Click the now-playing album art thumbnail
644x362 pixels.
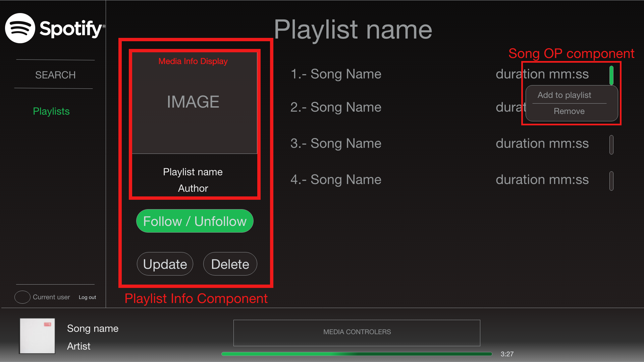(37, 336)
